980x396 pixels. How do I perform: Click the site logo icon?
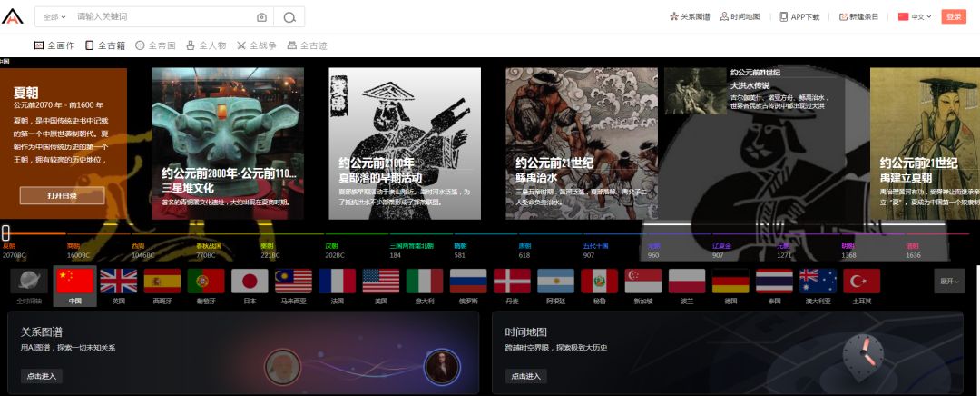point(12,16)
